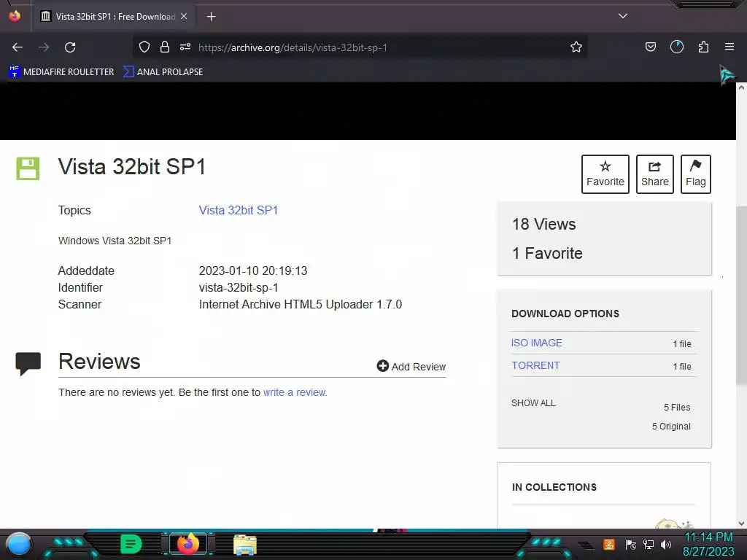List all tabs with the chevron
747x560 pixels.
coord(623,16)
